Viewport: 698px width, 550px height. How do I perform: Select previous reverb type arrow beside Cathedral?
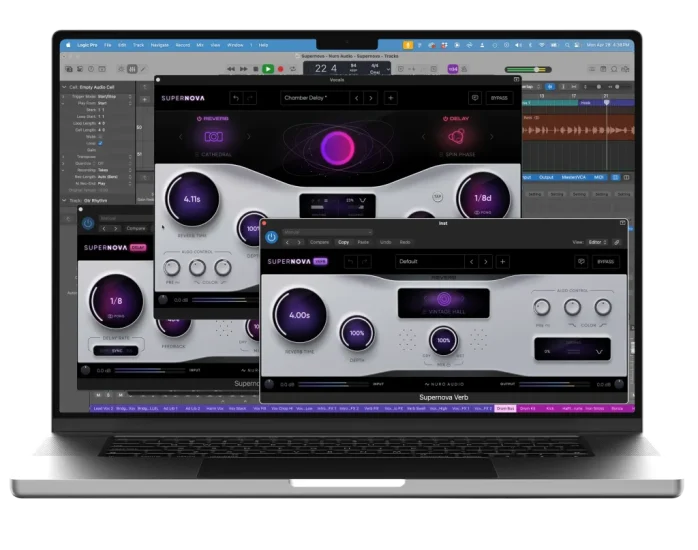(x=180, y=137)
